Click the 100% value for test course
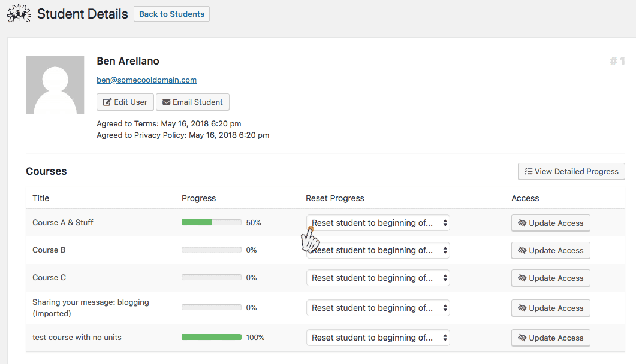 (x=255, y=337)
